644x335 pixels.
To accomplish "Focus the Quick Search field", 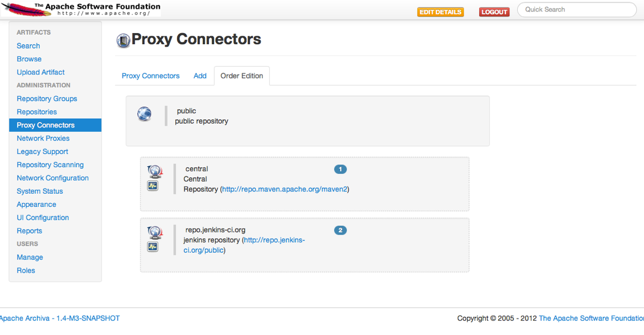I will pos(576,9).
